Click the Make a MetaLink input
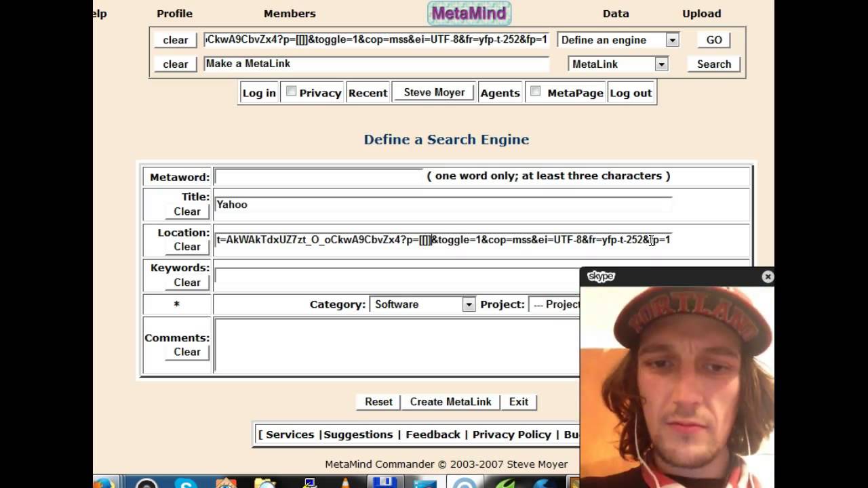The height and width of the screenshot is (488, 868). 376,64
